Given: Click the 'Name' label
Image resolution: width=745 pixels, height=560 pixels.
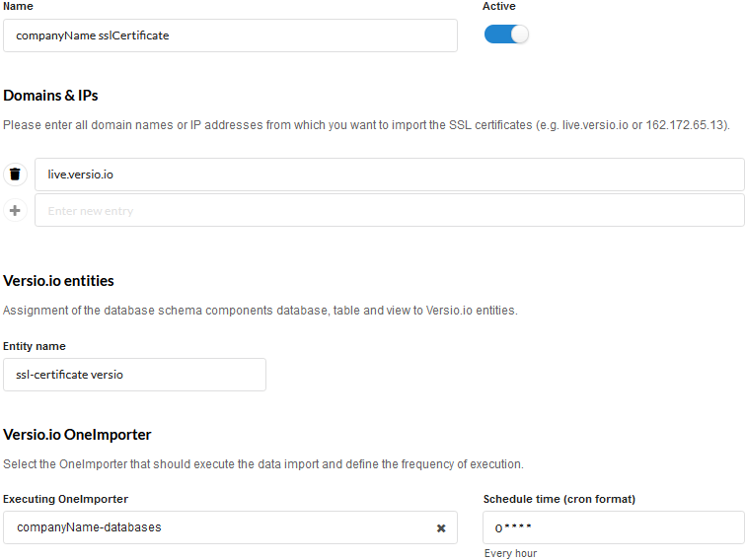Looking at the screenshot, I should (x=18, y=6).
